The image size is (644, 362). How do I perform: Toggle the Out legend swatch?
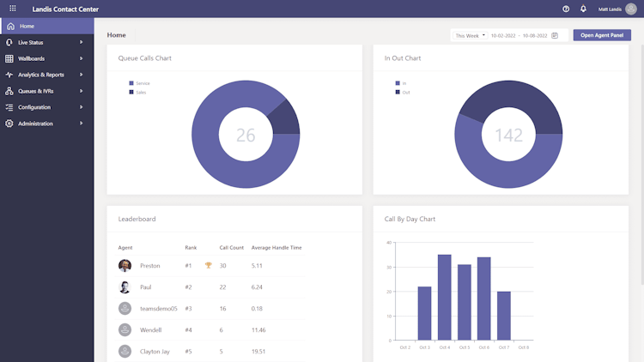(x=398, y=92)
